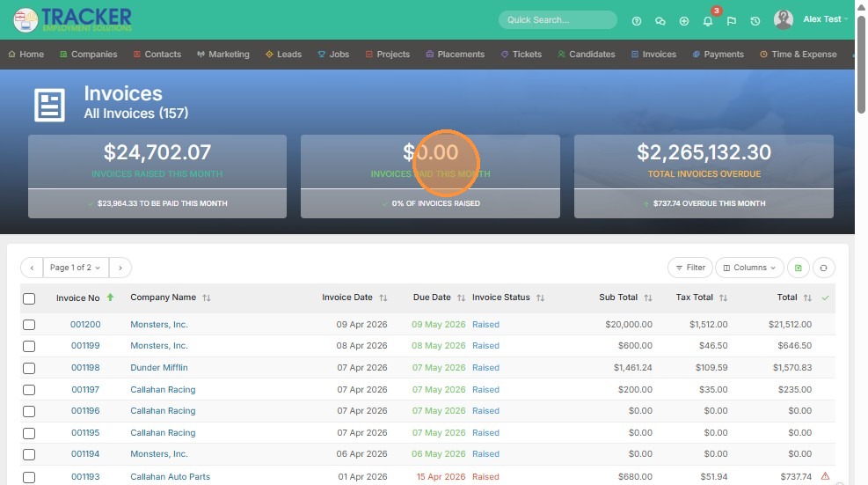Click the red overdue warning icon for 001193
Image resolution: width=868 pixels, height=485 pixels.
pos(825,476)
